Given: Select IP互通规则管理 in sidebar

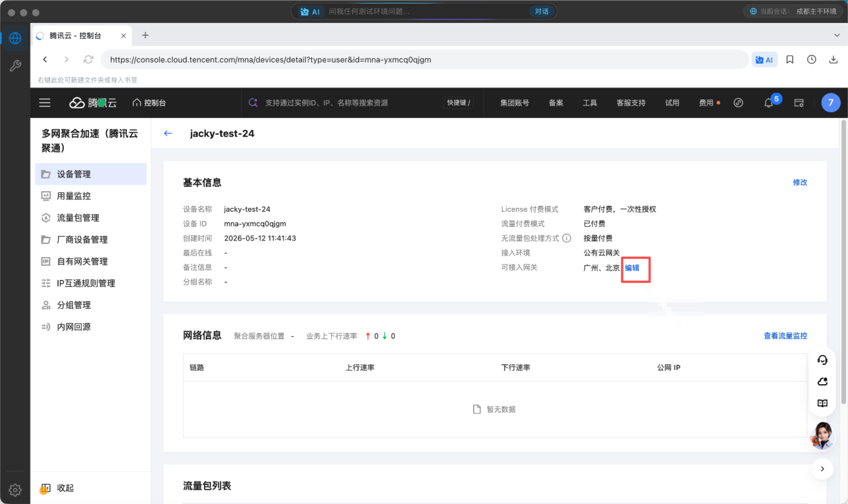Looking at the screenshot, I should tap(91, 283).
